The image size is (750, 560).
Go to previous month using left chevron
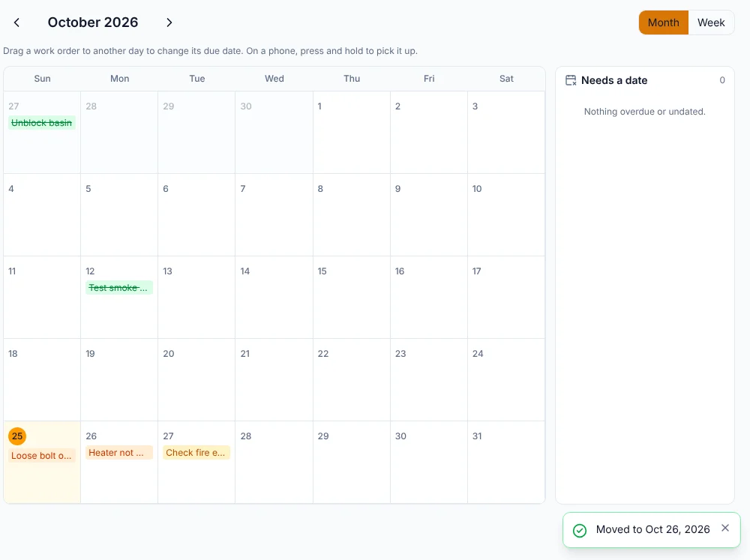[x=16, y=22]
